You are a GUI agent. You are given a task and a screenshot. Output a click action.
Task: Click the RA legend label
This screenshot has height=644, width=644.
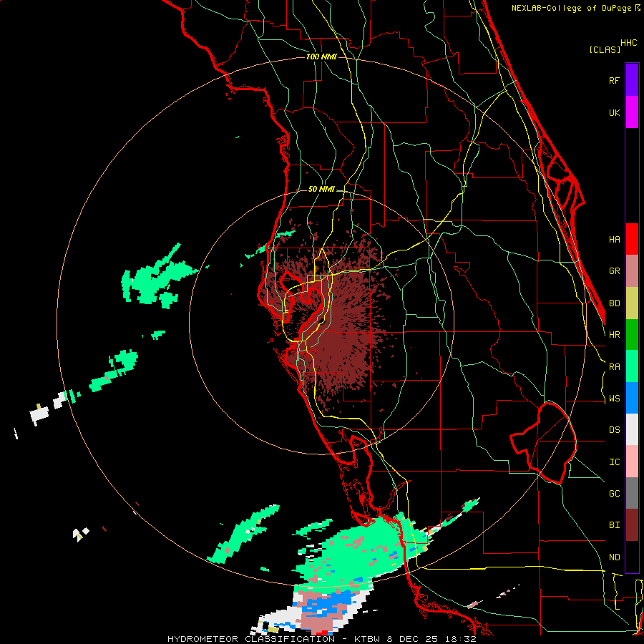(614, 367)
